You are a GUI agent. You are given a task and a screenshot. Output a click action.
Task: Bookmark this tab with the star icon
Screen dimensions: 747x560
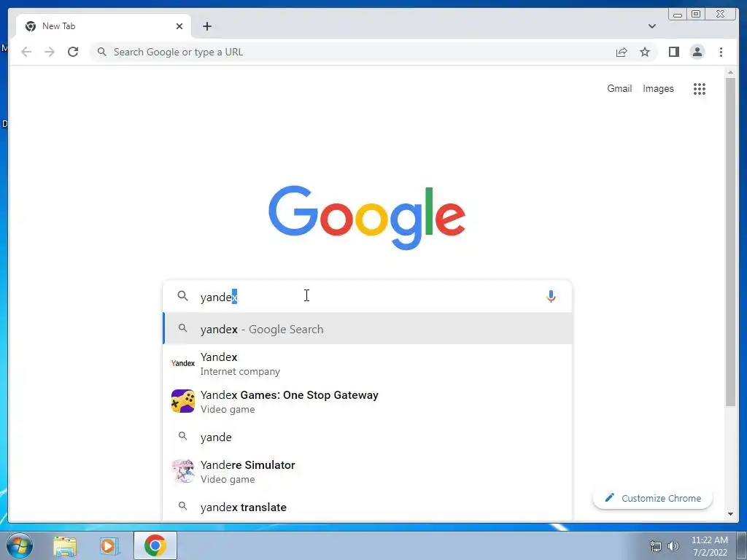click(645, 52)
